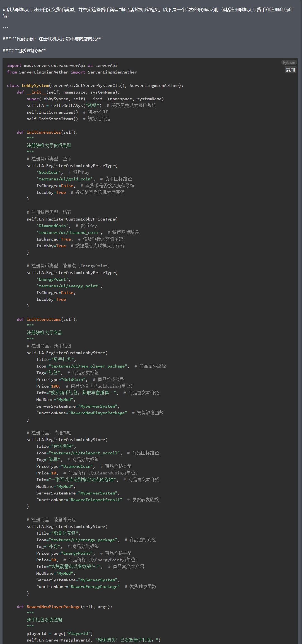The width and height of the screenshot is (302, 644).
Task: Click the LobbySystem class name
Action: pyautogui.click(x=35, y=85)
